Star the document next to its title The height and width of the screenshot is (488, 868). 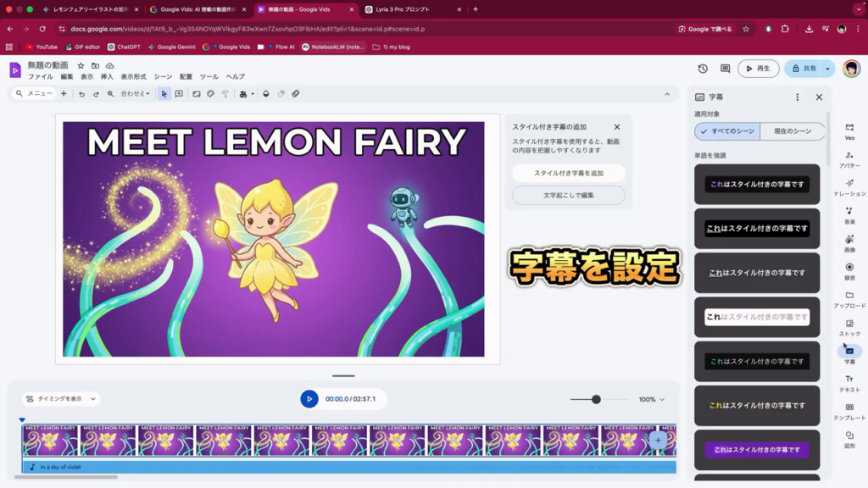pos(81,65)
